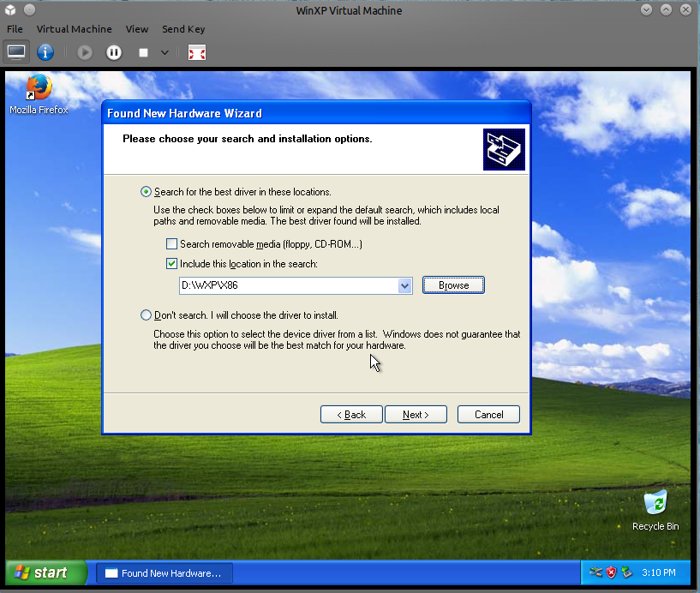Expand the driver location dropdown
Image resolution: width=700 pixels, height=593 pixels.
pos(404,285)
